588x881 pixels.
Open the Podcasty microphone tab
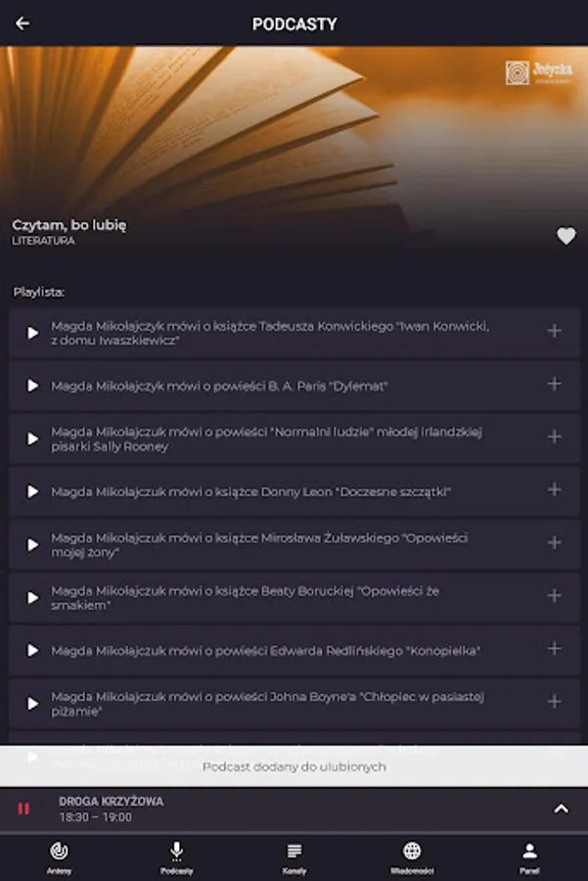click(176, 858)
